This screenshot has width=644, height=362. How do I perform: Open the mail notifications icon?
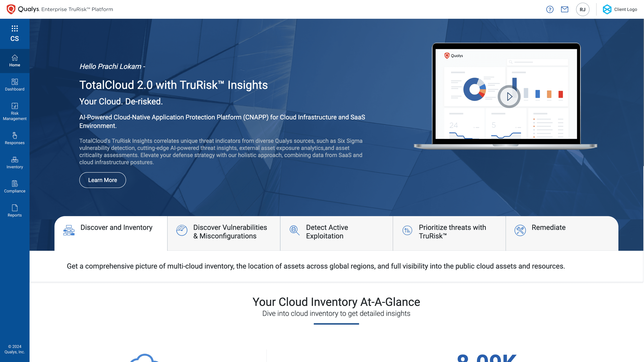pos(565,10)
